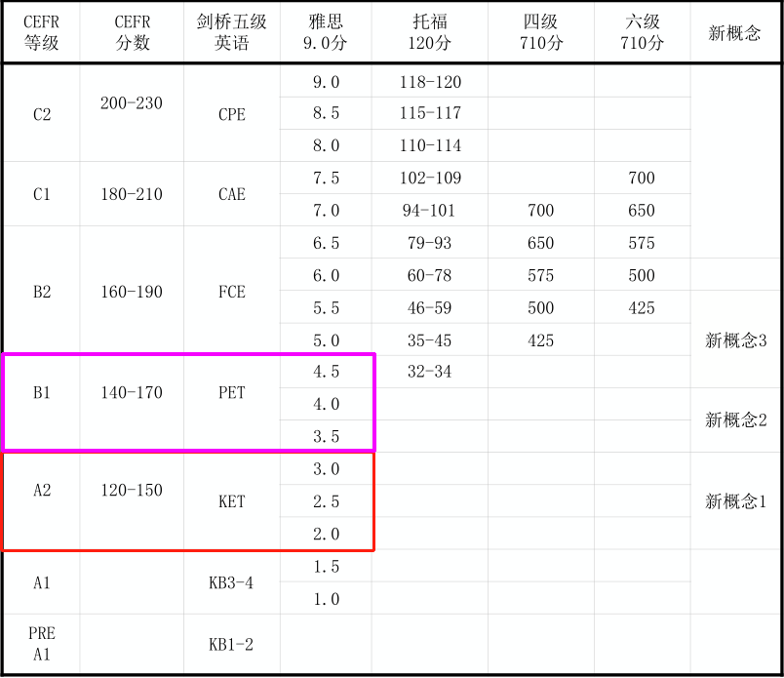
Task: Click the FCE cell for B2
Action: (x=231, y=291)
